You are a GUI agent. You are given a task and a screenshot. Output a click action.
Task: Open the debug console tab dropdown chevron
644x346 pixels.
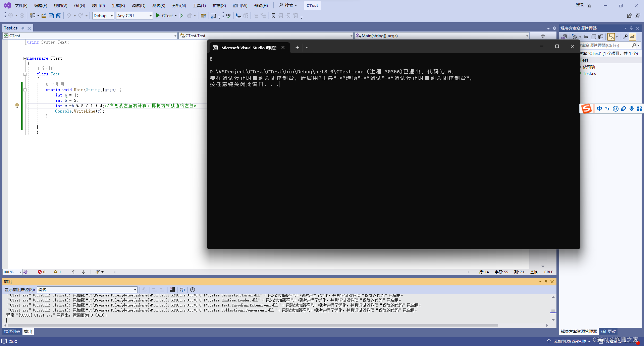tap(307, 48)
